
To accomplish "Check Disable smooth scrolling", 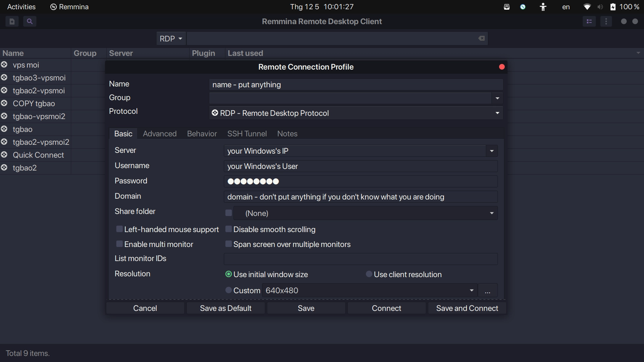I will tap(229, 229).
